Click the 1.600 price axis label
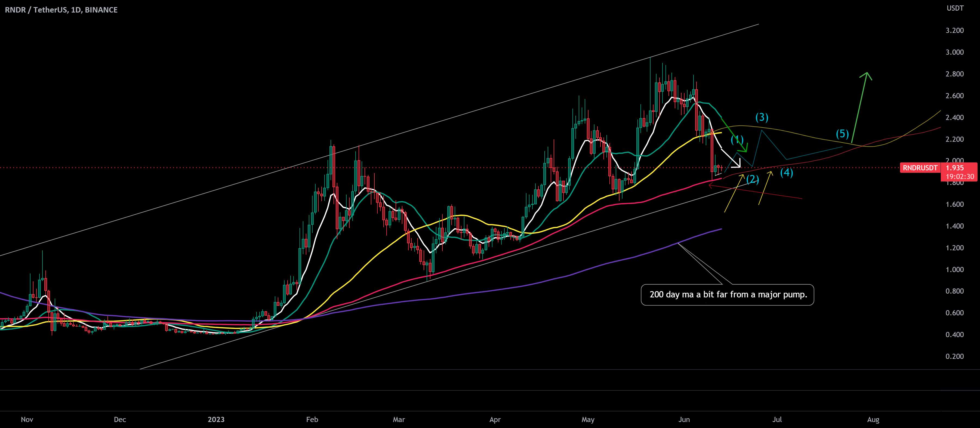The height and width of the screenshot is (428, 980). pos(955,204)
